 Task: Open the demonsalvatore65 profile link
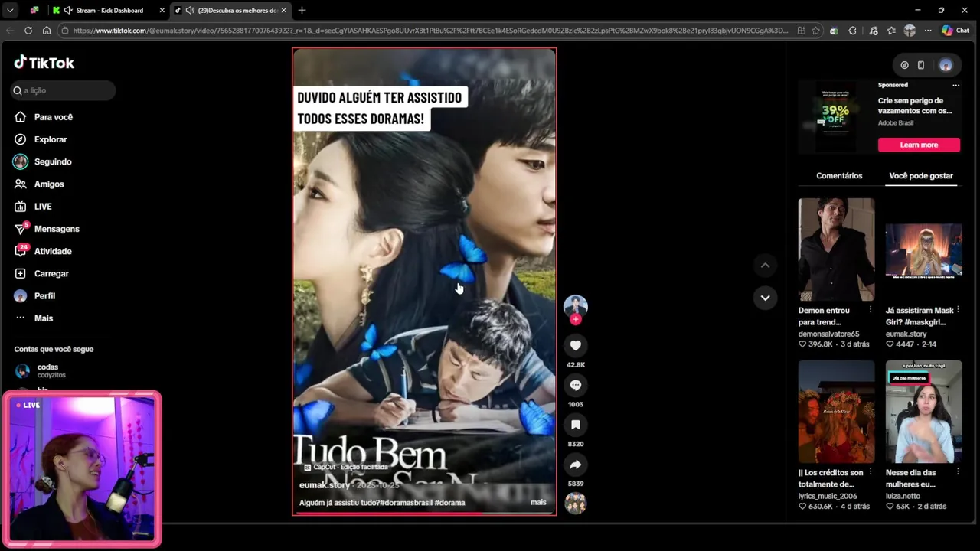828,334
